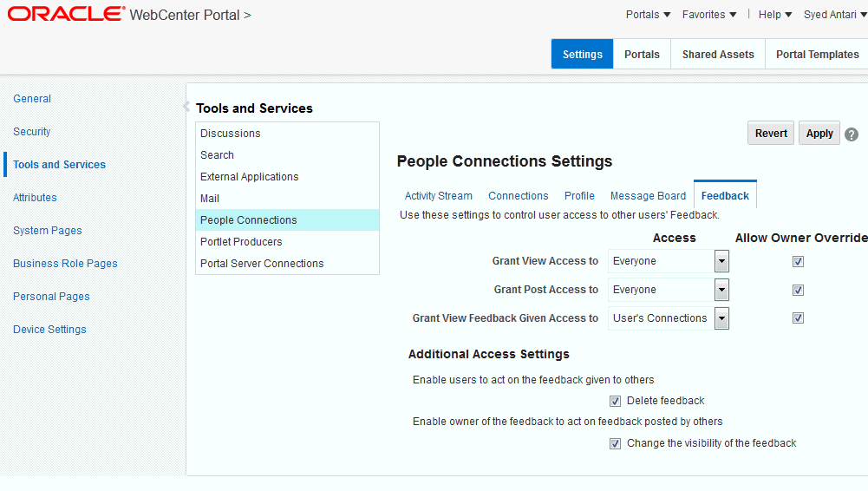Go to Security settings
This screenshot has width=868, height=491.
[x=31, y=132]
